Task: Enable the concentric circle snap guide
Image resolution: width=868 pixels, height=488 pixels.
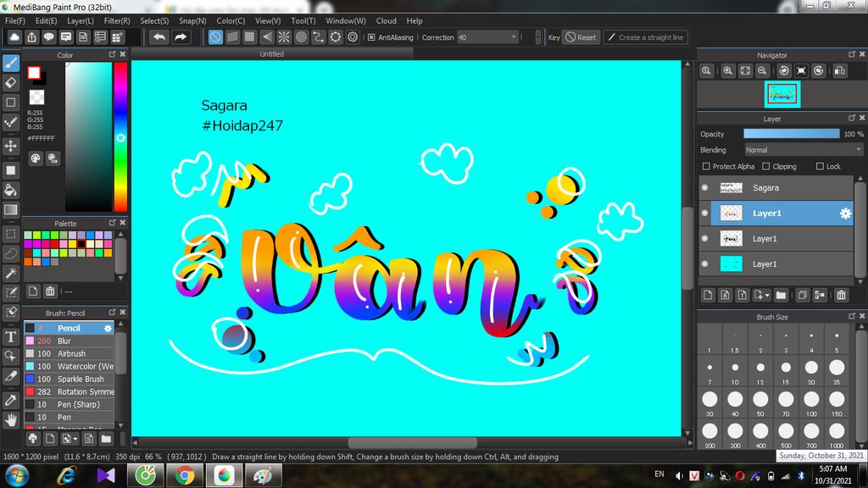Action: 301,37
